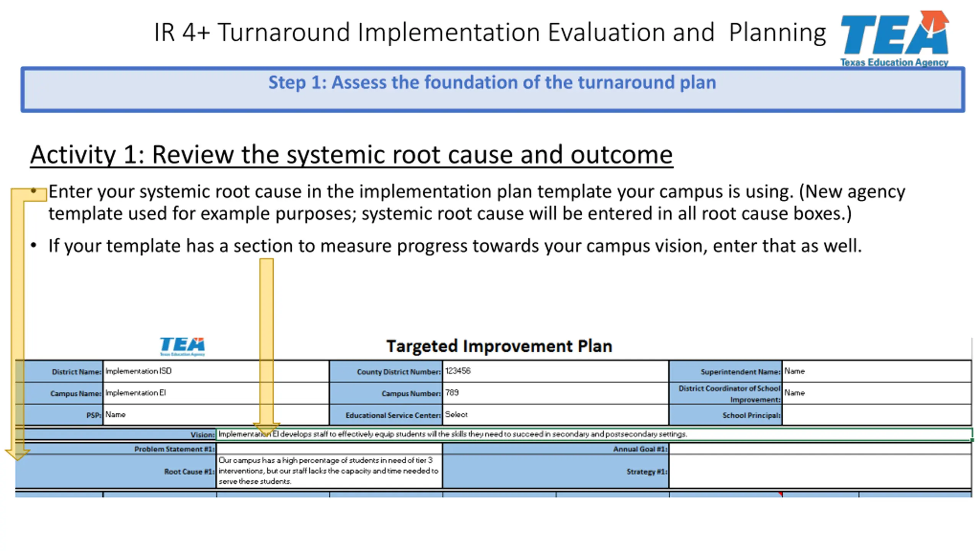Click the 'Activity 1: Review the systemic root cause' heading
Image resolution: width=980 pixels, height=551 pixels.
coord(351,155)
